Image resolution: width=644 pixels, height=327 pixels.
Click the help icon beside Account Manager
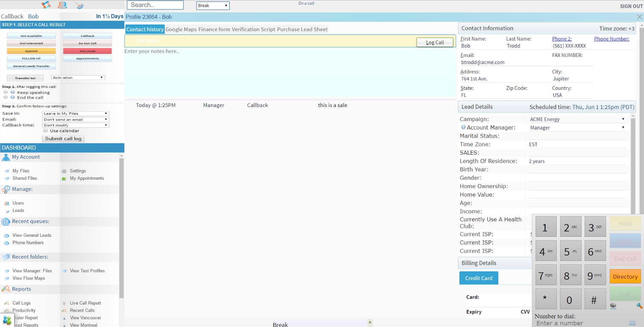coord(463,127)
